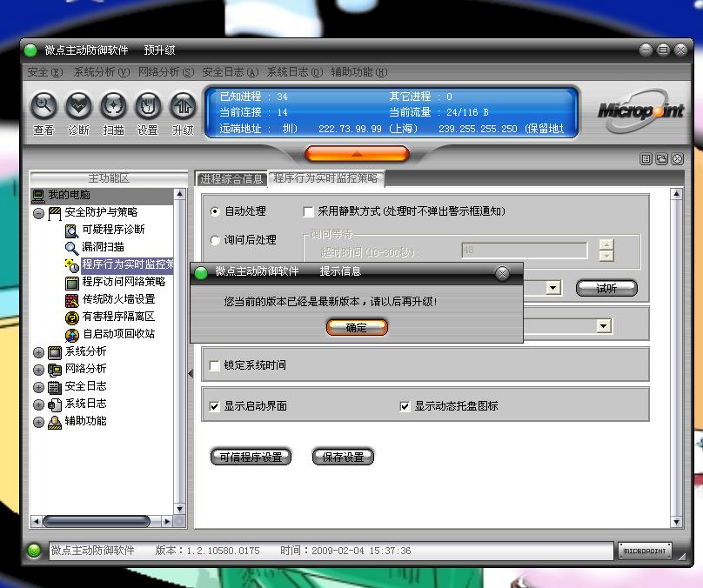Collapse the orange info panel toggle
703x588 pixels.
[357, 154]
